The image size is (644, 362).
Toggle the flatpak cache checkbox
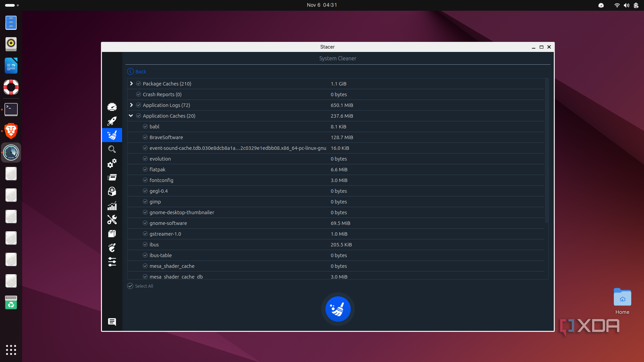click(x=145, y=169)
